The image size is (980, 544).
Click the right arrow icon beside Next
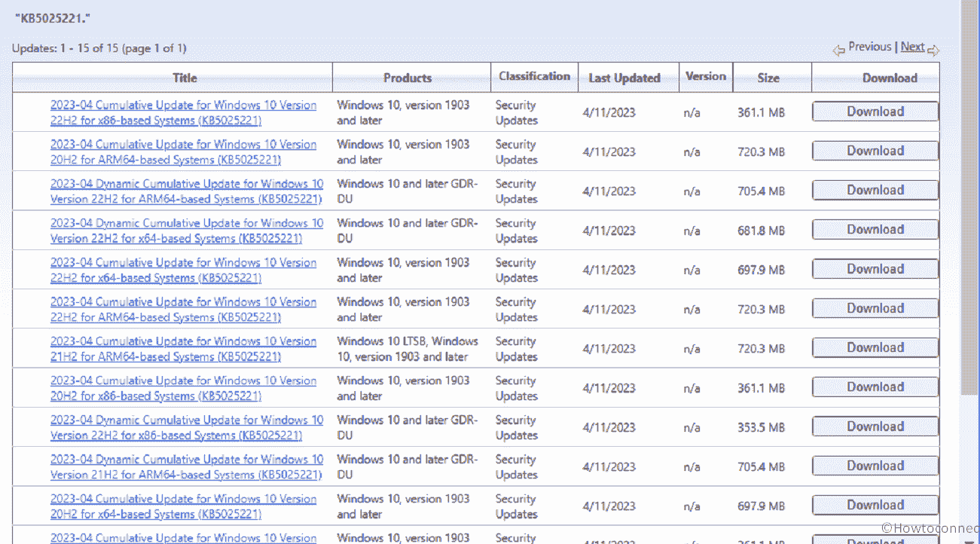(x=933, y=50)
